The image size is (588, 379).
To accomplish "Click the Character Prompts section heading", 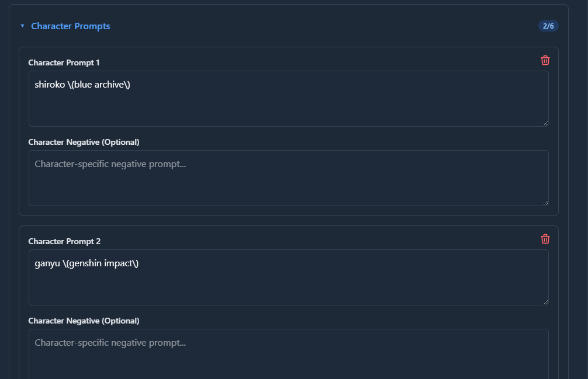I will point(71,26).
